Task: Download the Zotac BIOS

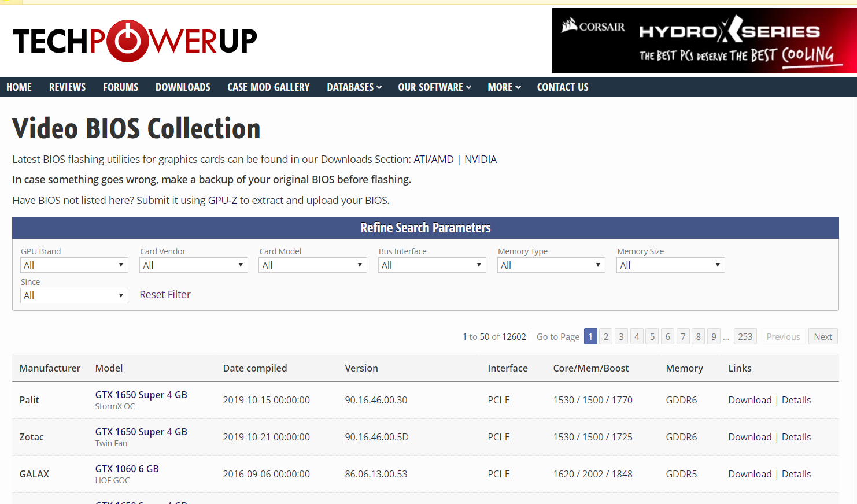Action: pyautogui.click(x=750, y=437)
